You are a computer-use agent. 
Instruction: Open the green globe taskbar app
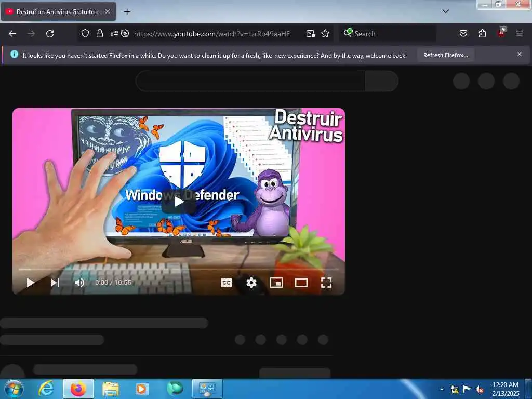tap(175, 389)
